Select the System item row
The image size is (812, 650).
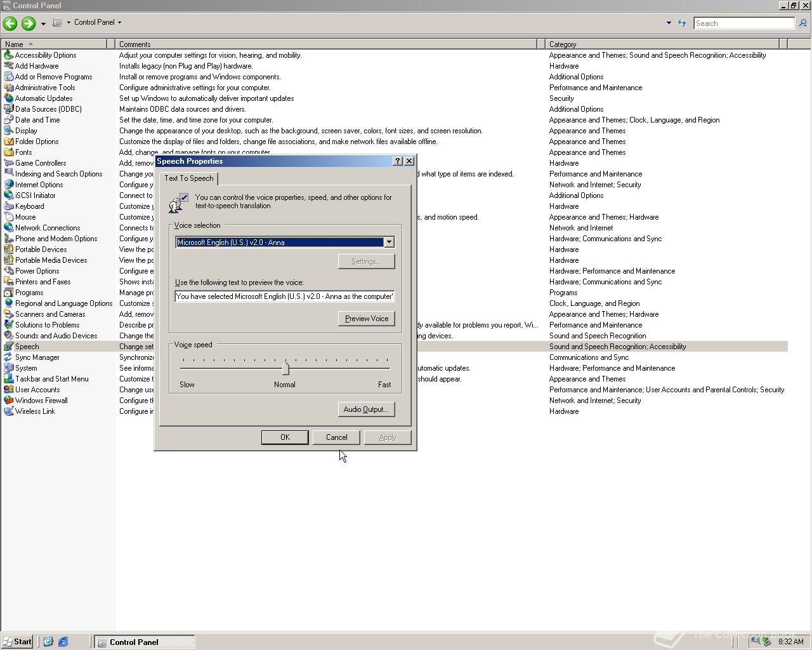394,368
